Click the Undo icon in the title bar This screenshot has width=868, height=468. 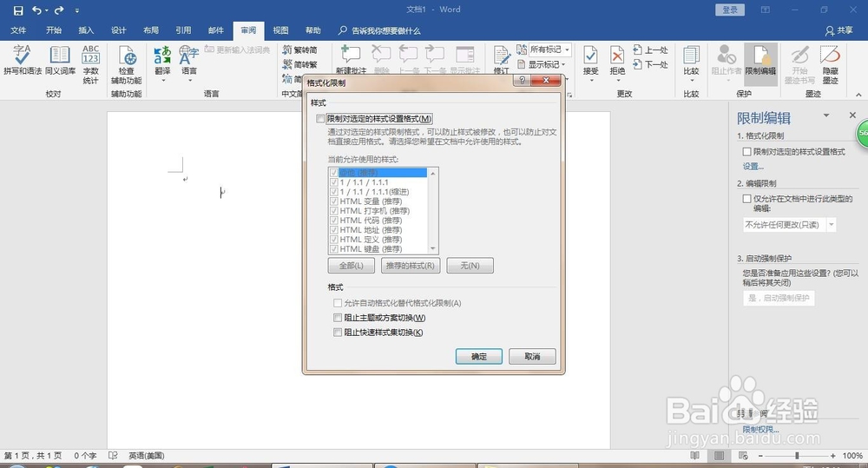coord(36,10)
